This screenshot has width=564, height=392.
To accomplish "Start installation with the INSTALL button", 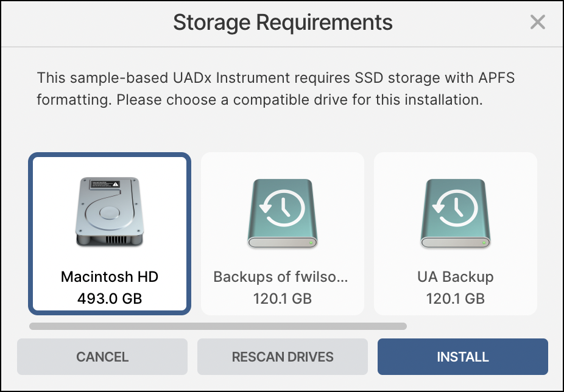I will pyautogui.click(x=462, y=357).
